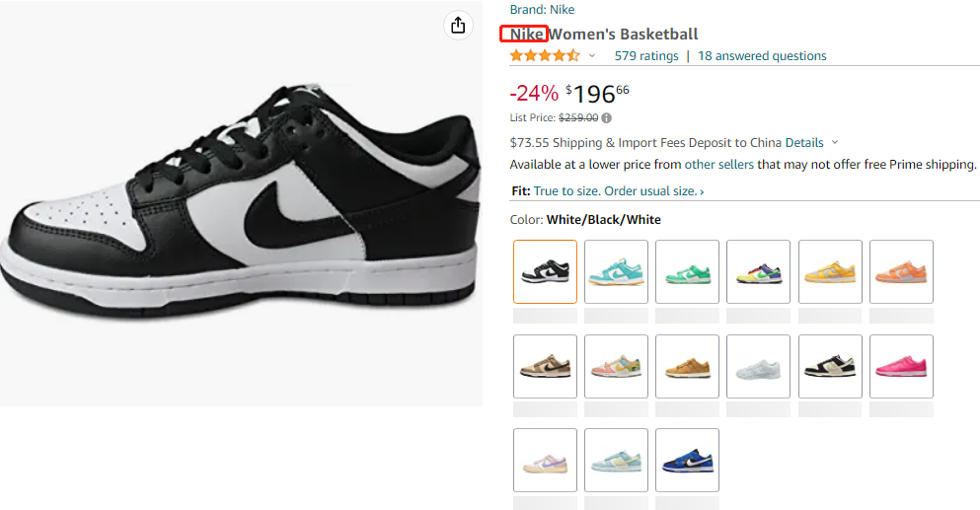Choose the orange shoe color option
This screenshot has width=980, height=510.
tap(901, 271)
